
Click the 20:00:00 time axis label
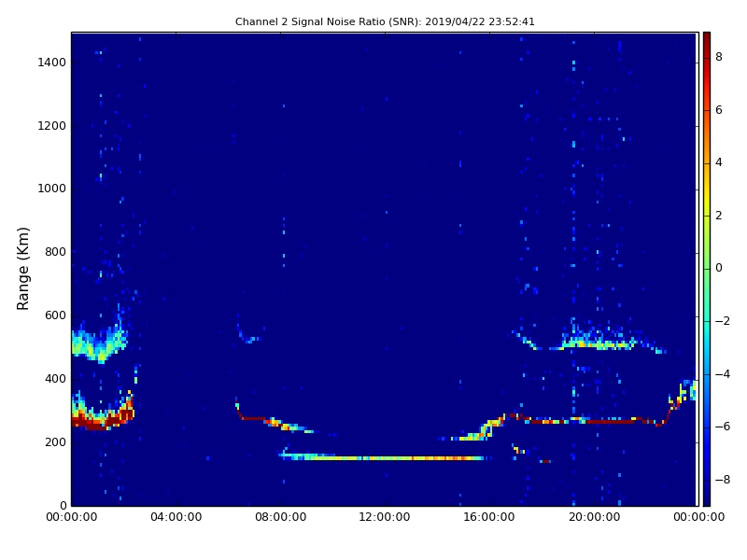click(594, 517)
